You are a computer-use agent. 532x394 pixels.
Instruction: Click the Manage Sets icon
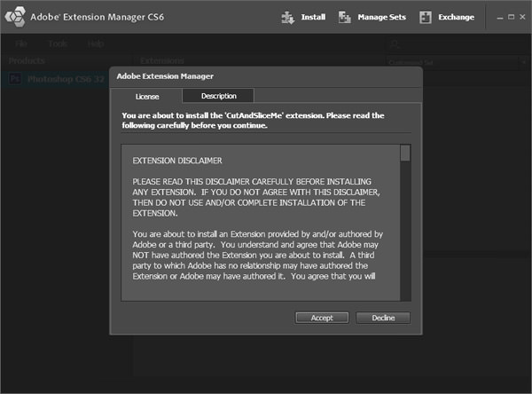[x=345, y=17]
